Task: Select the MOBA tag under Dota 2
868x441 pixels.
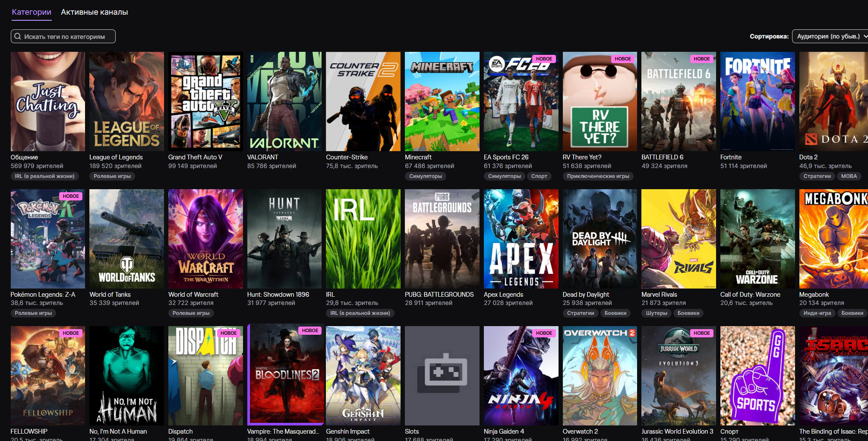Action: [x=849, y=176]
